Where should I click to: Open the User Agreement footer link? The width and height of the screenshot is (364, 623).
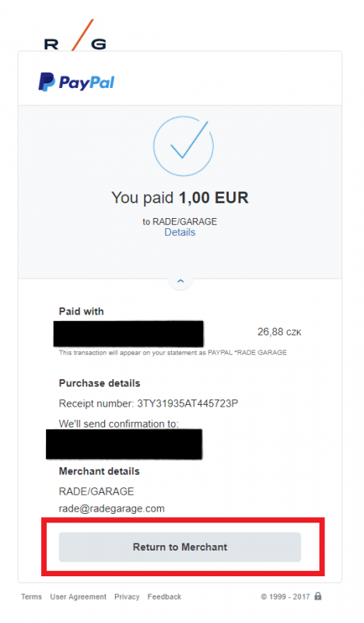point(79,597)
